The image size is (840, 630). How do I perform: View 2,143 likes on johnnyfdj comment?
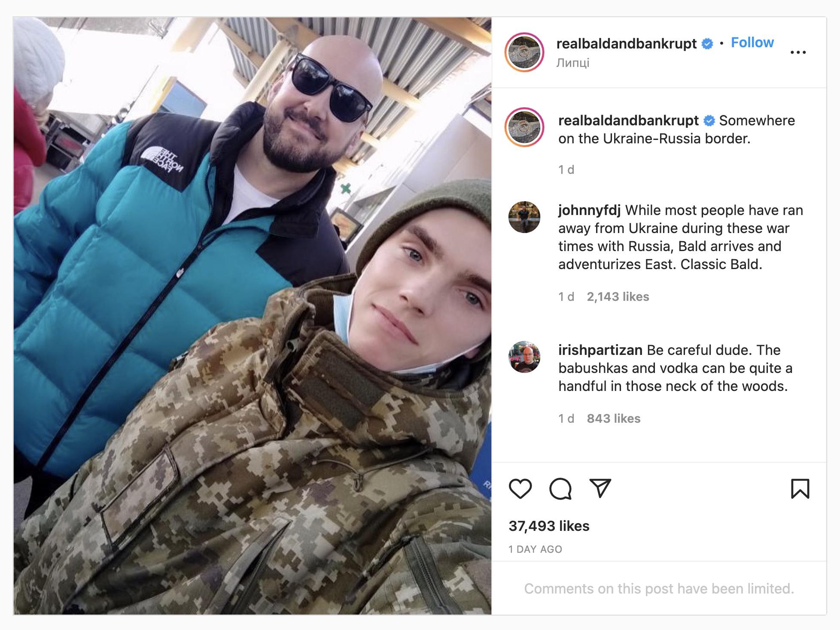point(618,297)
